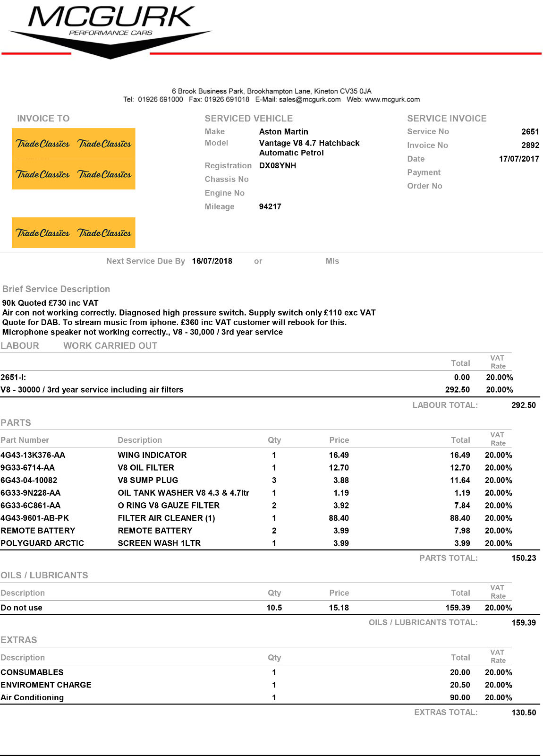Select the 'CONSUMABLES' extras row

point(257,673)
